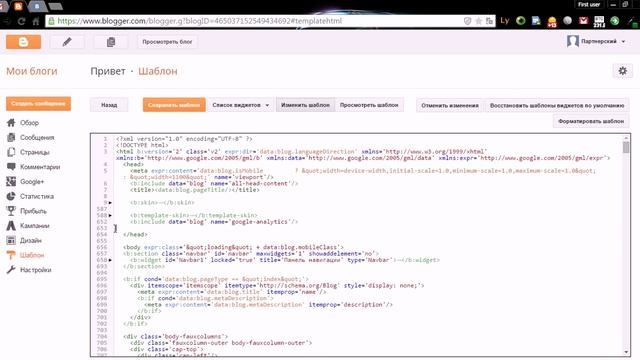Image resolution: width=640 pixels, height=360 pixels.
Task: Click the orange Blogger logo button
Action: pyautogui.click(x=23, y=42)
